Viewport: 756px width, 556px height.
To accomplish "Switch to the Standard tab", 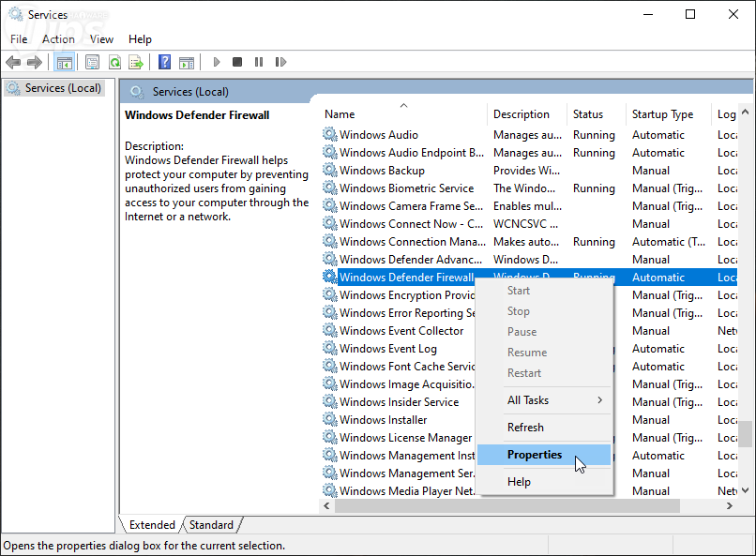I will [212, 525].
